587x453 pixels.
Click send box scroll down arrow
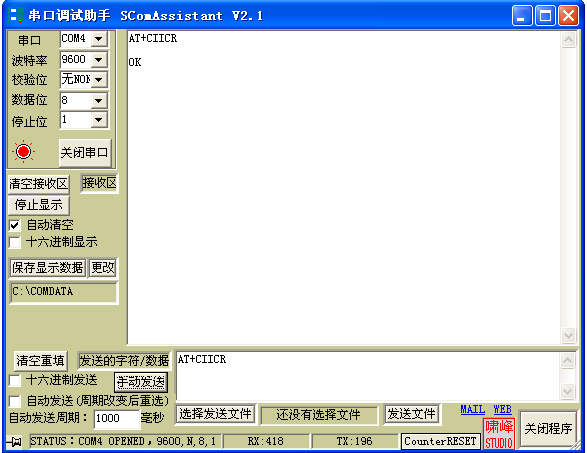tap(568, 391)
